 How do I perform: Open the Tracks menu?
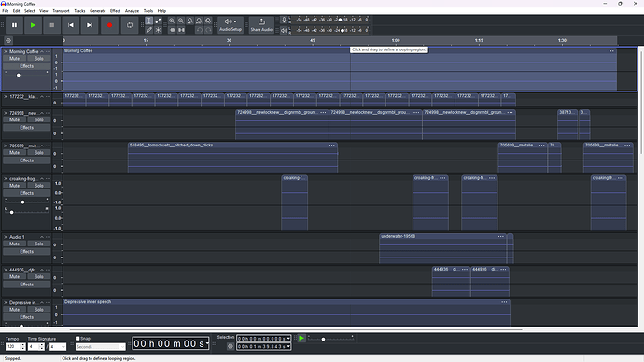[x=79, y=11]
